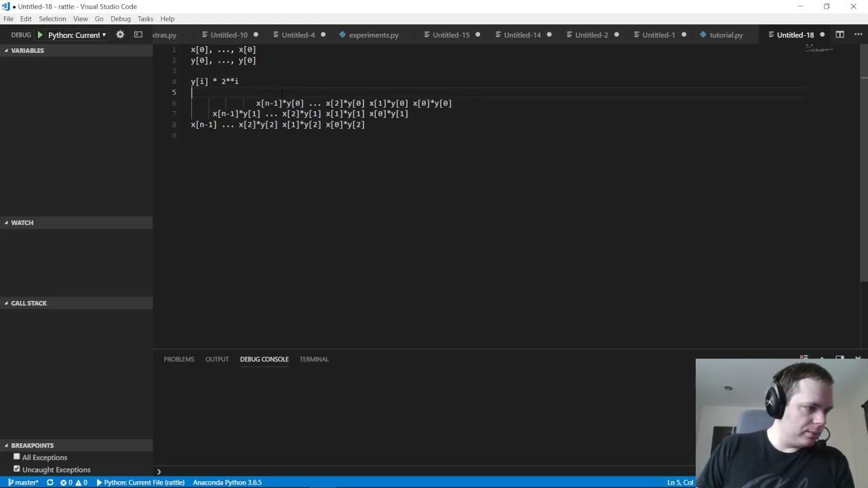Click the Python file icon on experiments.py tab
The height and width of the screenshot is (488, 868).
point(342,35)
